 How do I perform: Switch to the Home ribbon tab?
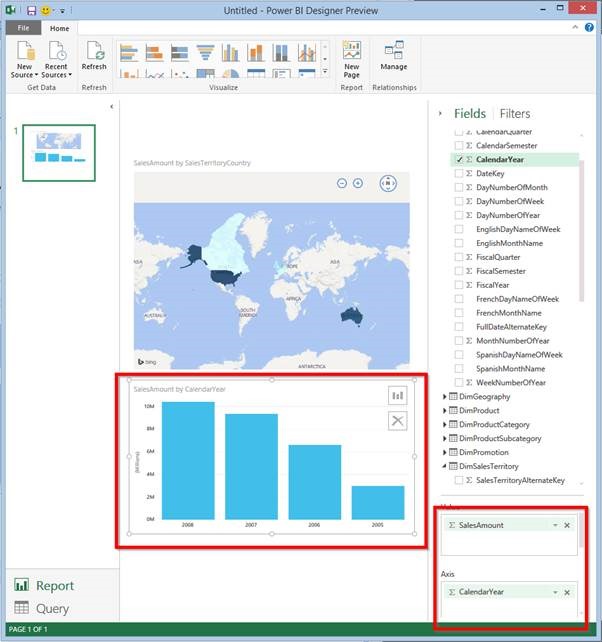[59, 28]
